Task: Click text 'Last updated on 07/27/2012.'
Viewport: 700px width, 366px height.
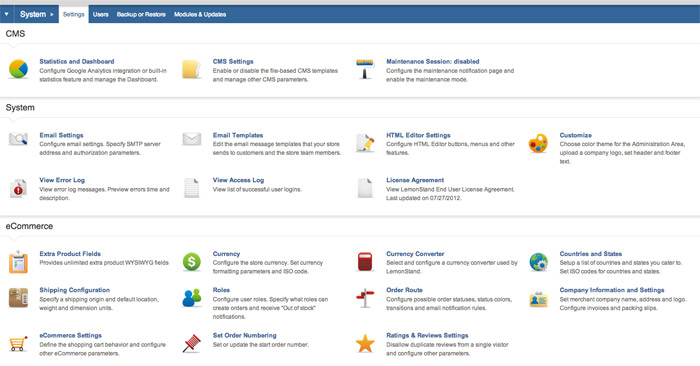Action: tap(424, 198)
